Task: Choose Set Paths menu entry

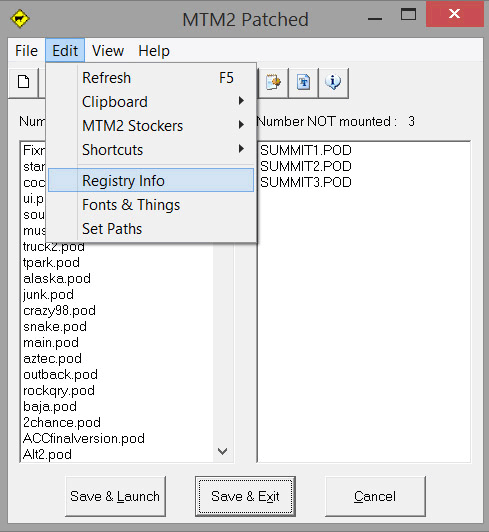Action: coord(151,229)
